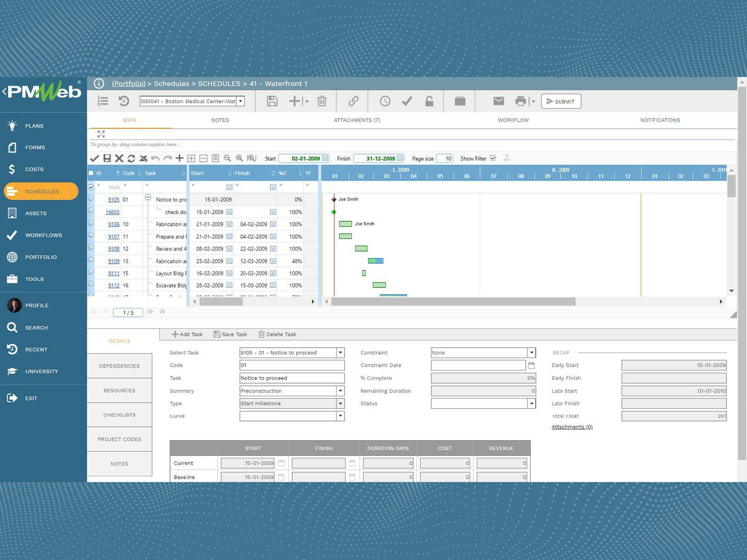
Task: Save the schedule using the toolbar disk icon
Action: (273, 101)
